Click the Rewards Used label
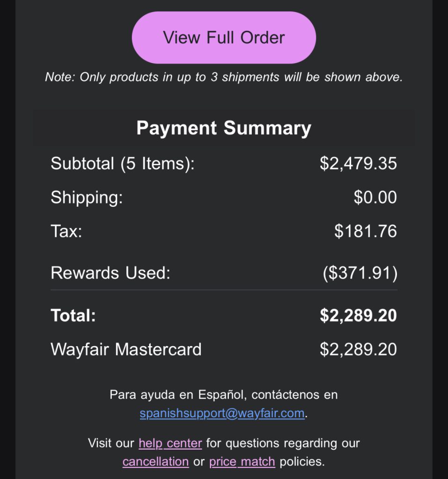The width and height of the screenshot is (448, 479). (x=110, y=273)
